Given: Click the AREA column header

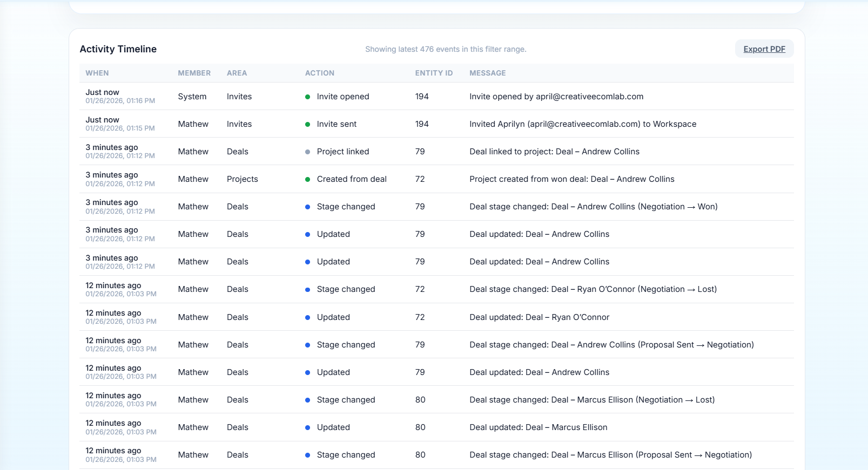Looking at the screenshot, I should (237, 73).
